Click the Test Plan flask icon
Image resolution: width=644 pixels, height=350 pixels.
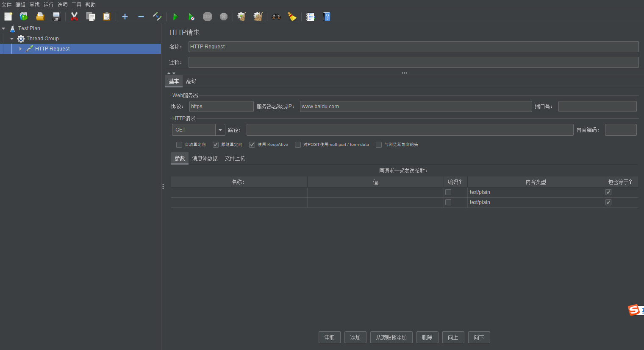12,28
